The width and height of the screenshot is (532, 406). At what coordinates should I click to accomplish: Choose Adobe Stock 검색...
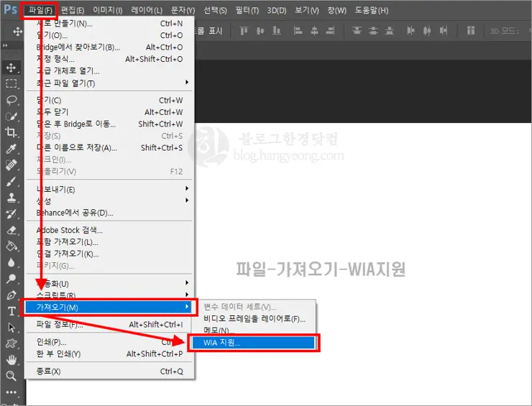[109, 230]
